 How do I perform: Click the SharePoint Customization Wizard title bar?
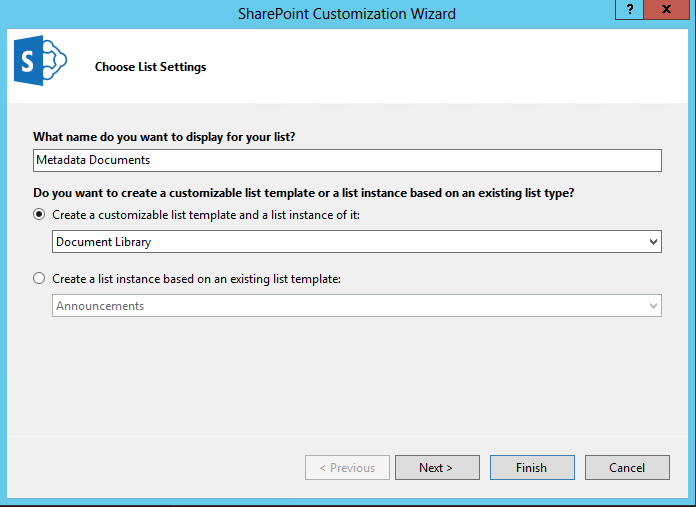click(x=346, y=14)
